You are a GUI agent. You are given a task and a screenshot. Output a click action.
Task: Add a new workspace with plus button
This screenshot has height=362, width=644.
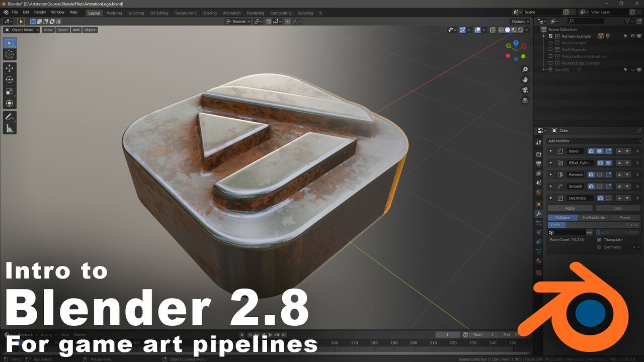320,13
